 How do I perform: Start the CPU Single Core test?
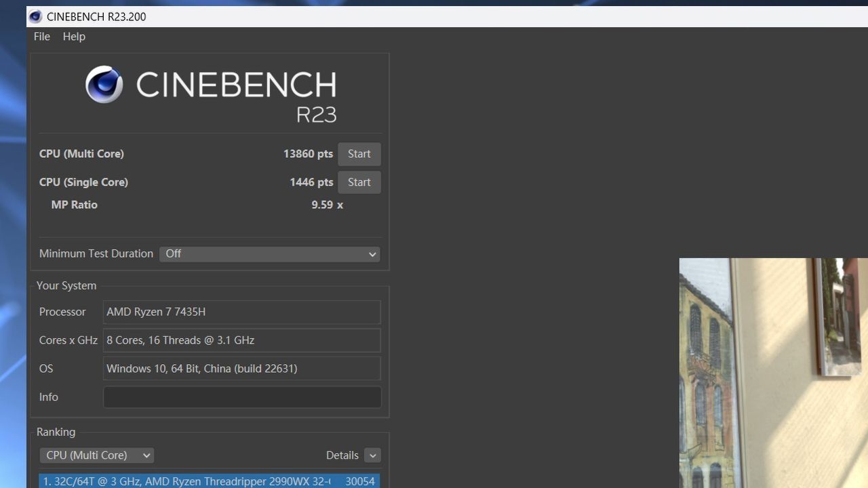(x=359, y=182)
